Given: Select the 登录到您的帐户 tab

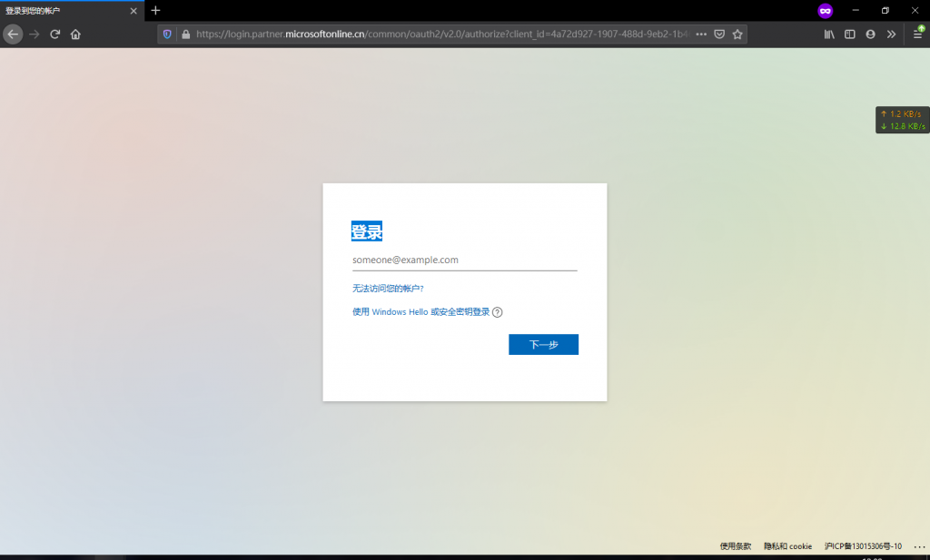Looking at the screenshot, I should (x=64, y=10).
